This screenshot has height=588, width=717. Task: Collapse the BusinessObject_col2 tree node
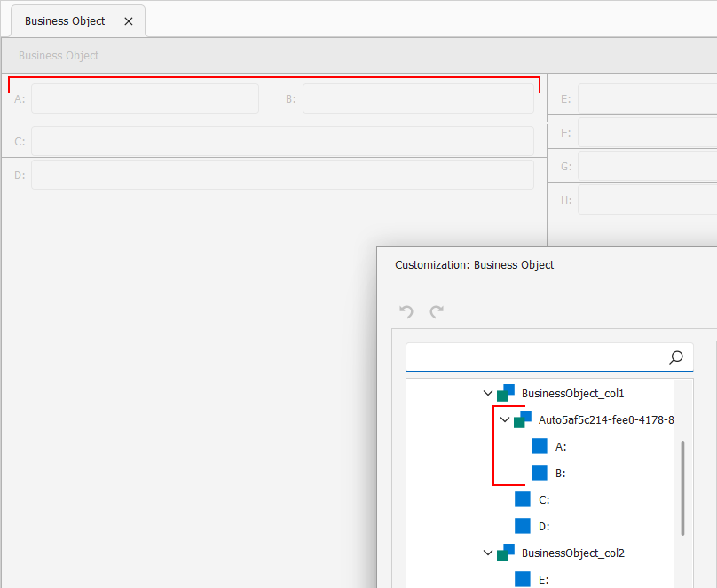click(488, 553)
